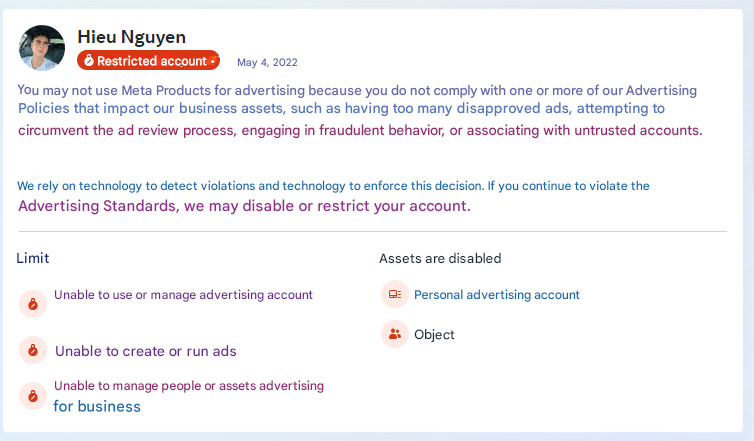Click the Personal advertising account icon
The image size is (754, 441).
point(395,294)
